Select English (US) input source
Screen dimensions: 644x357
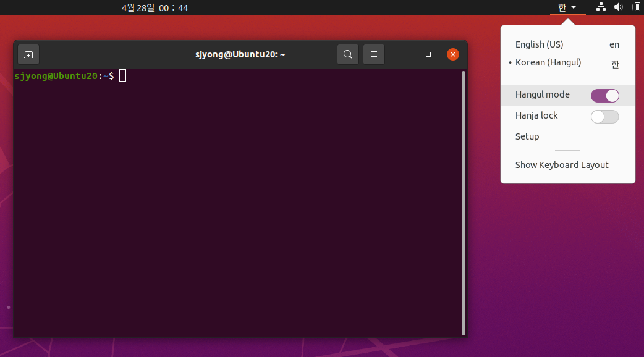(x=567, y=44)
